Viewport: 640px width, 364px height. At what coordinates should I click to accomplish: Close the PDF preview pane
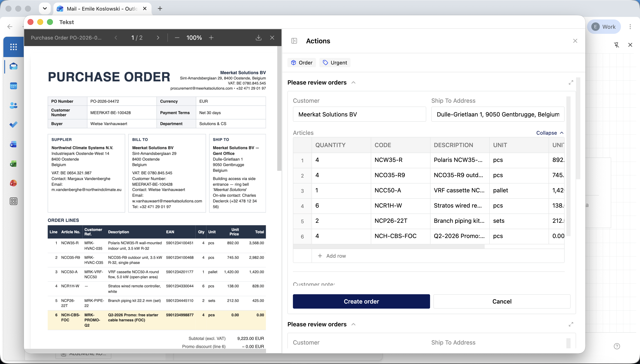click(272, 38)
